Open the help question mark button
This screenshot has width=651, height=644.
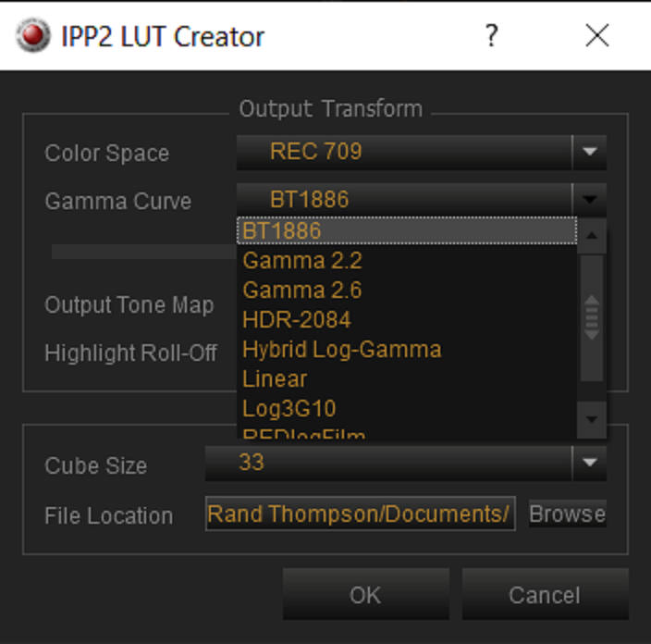492,35
